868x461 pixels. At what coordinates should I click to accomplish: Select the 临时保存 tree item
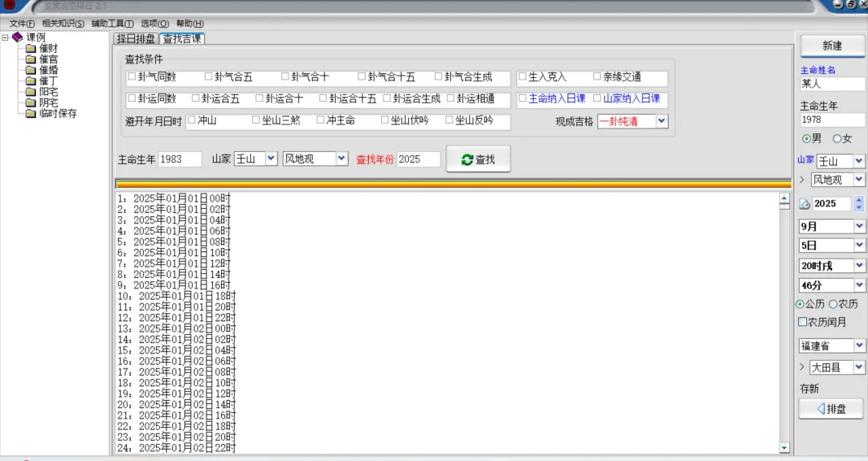pyautogui.click(x=58, y=113)
